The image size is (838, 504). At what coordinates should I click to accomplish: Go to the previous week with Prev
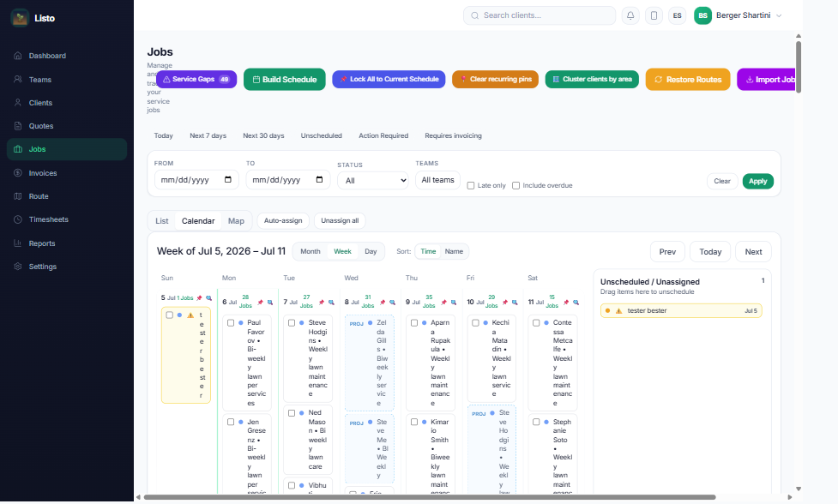[667, 251]
